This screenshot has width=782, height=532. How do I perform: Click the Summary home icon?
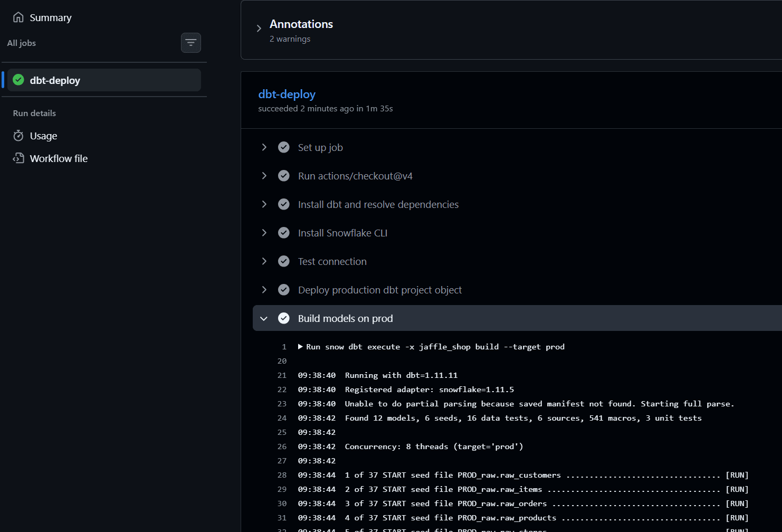click(x=18, y=17)
